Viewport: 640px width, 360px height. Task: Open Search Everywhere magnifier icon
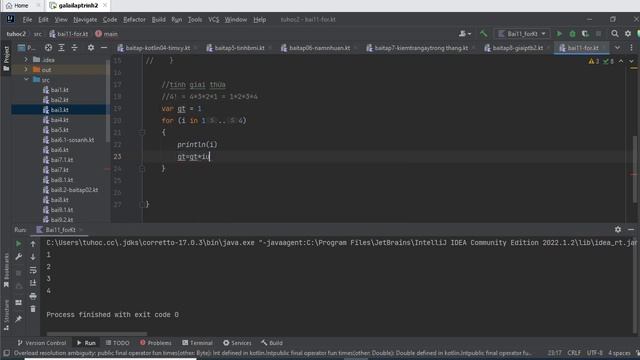coord(615,33)
